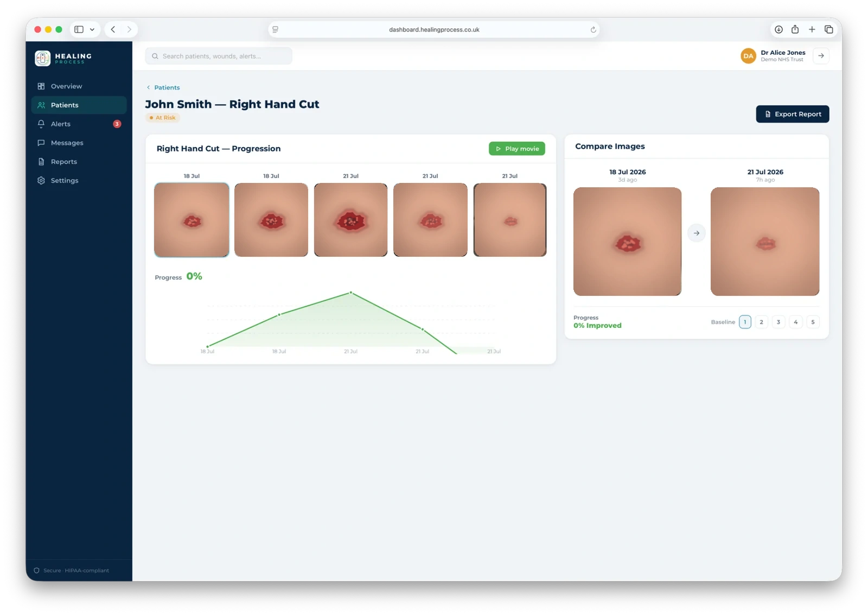868x615 pixels.
Task: Click the Right Hand Cut — Progression heading
Action: 219,149
